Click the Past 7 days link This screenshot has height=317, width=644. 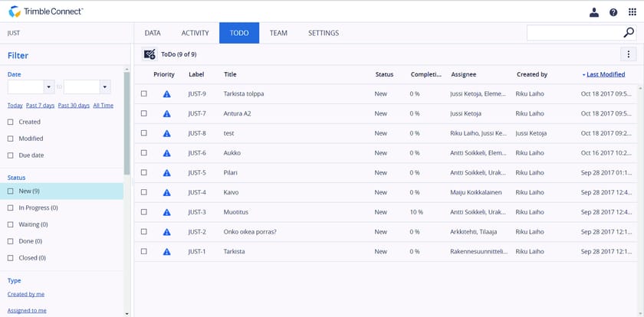click(x=40, y=105)
